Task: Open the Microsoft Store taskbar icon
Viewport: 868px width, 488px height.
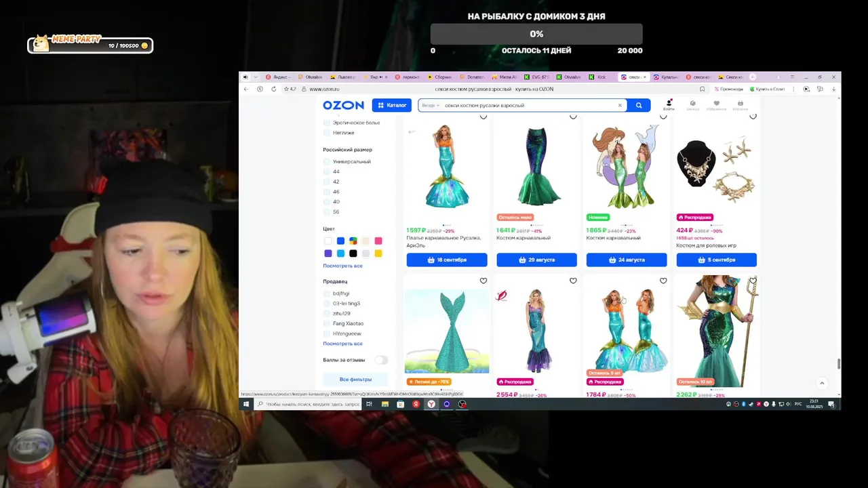Action: click(x=400, y=404)
